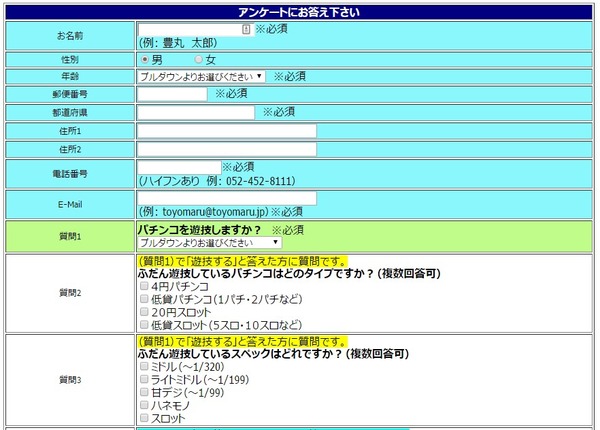Click the パチンコを遊技しますか？ question text
600x430 pixels.
point(199,230)
